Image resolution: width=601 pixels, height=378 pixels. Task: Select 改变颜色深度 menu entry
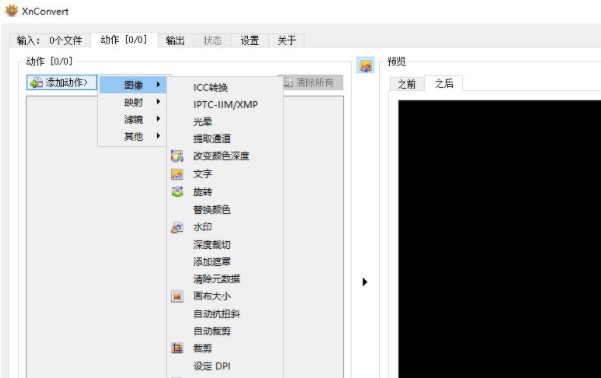pyautogui.click(x=225, y=156)
